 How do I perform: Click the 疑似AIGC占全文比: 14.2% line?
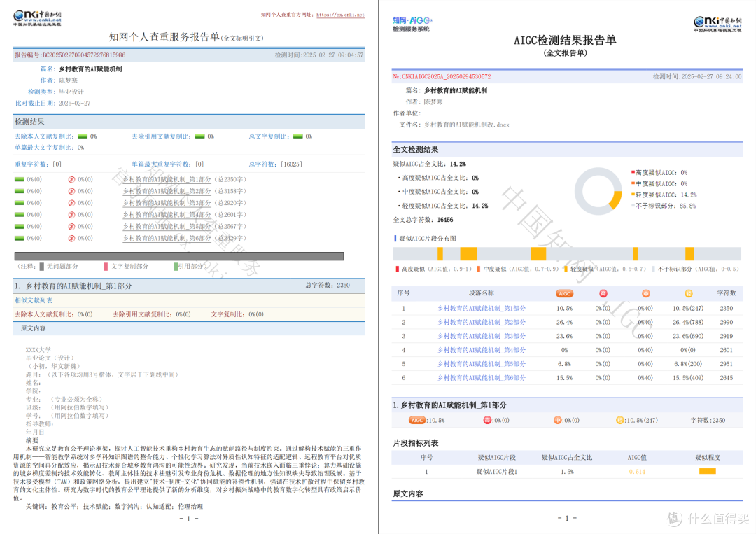pos(430,164)
